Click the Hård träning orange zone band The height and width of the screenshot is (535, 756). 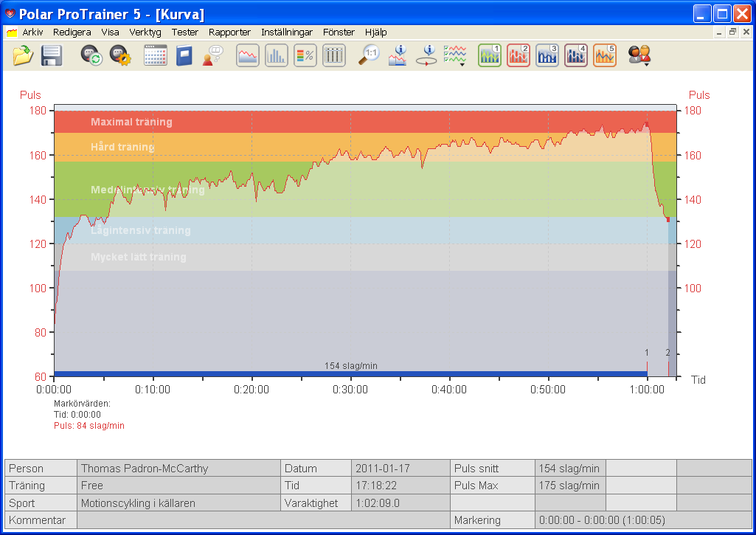click(x=365, y=147)
